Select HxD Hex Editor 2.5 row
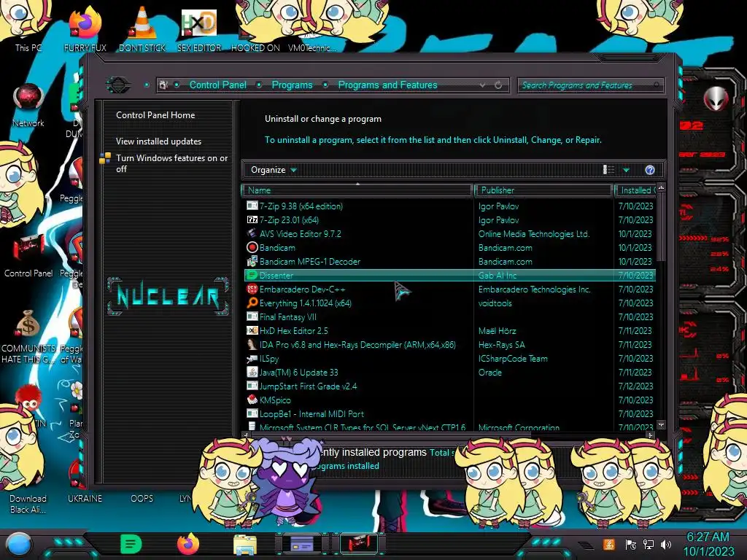The image size is (747, 560). 449,330
